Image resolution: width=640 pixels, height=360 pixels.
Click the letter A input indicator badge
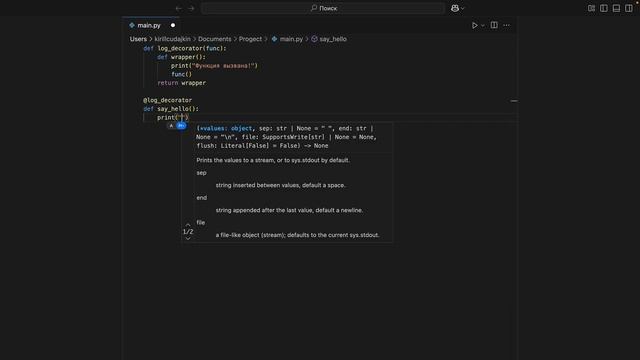(171, 126)
